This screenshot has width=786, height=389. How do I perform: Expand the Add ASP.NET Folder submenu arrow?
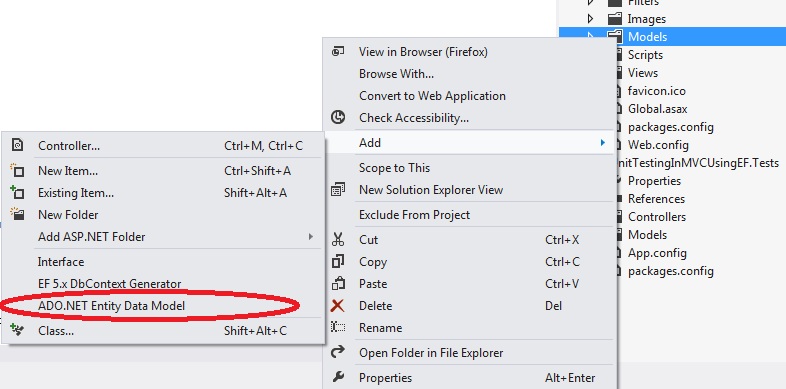[311, 237]
